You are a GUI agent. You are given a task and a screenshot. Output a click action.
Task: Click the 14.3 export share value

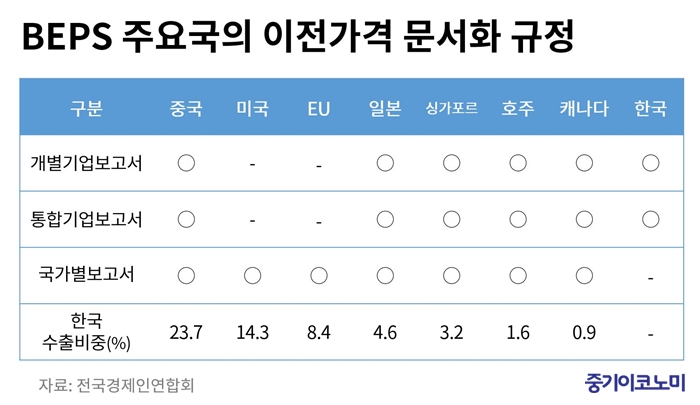click(253, 333)
